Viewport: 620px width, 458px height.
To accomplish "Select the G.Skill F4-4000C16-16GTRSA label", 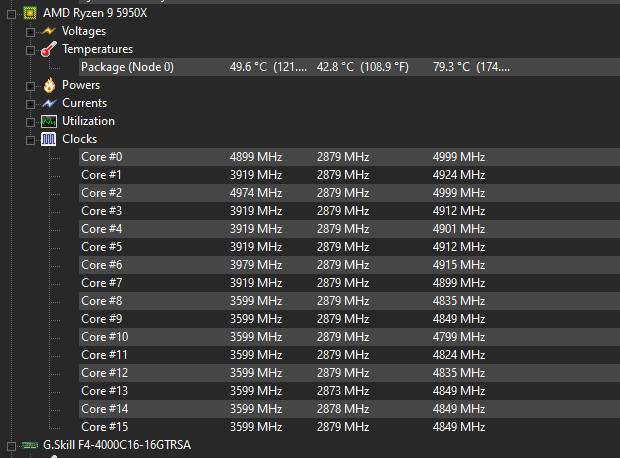I will (117, 445).
